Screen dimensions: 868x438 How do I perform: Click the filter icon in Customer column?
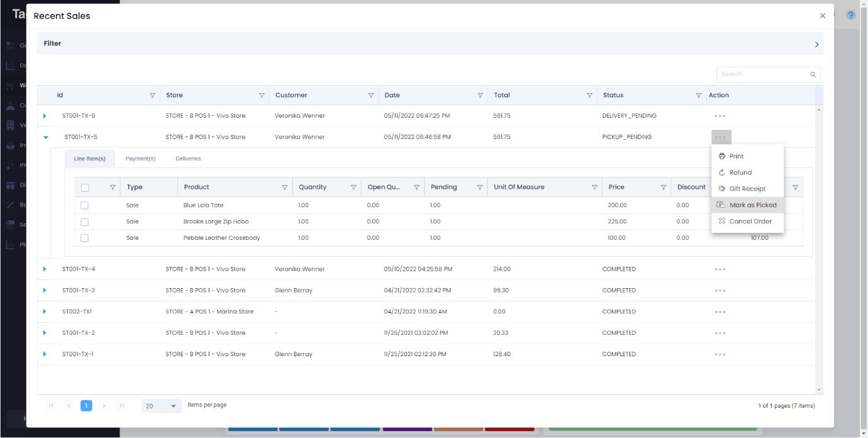click(x=371, y=96)
